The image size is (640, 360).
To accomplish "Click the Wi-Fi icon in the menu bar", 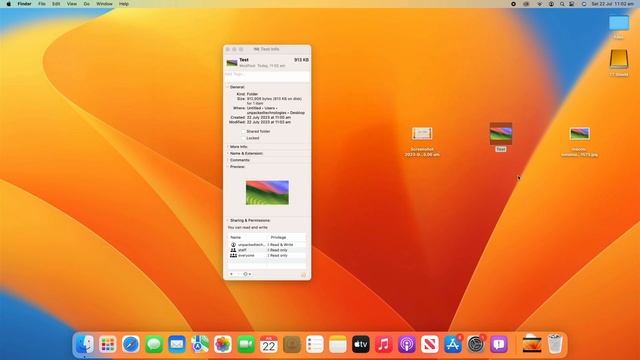I will (540, 4).
